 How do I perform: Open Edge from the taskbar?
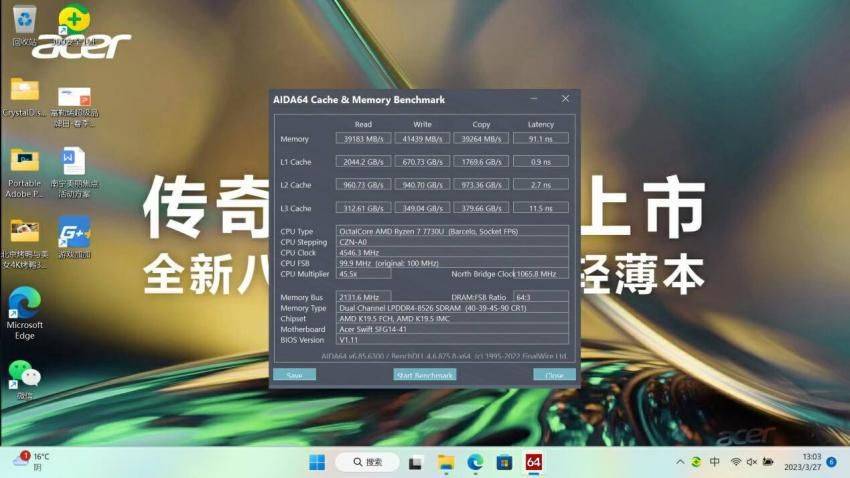pyautogui.click(x=475, y=462)
